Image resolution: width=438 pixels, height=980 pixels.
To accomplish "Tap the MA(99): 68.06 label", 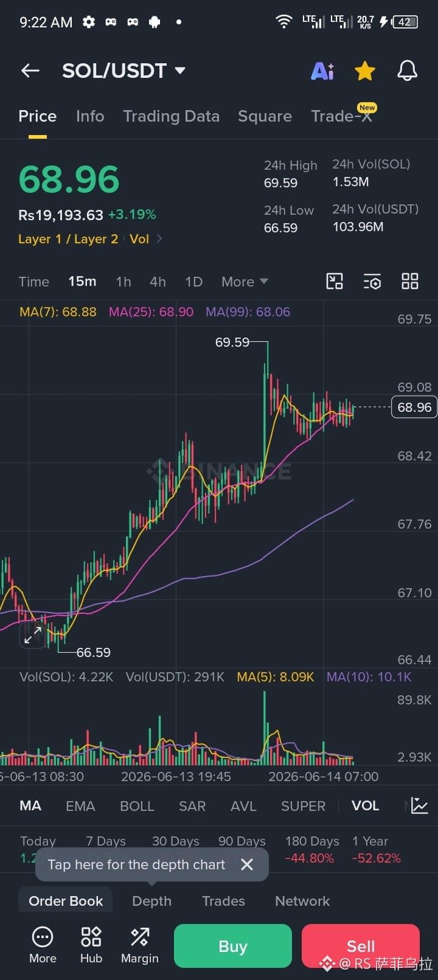I will point(248,312).
